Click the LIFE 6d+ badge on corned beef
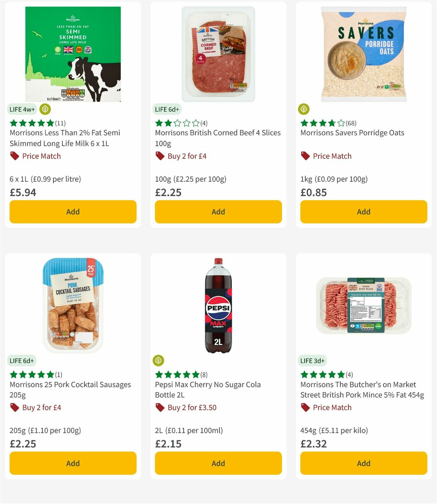Viewport: 437px width, 504px height. [166, 109]
